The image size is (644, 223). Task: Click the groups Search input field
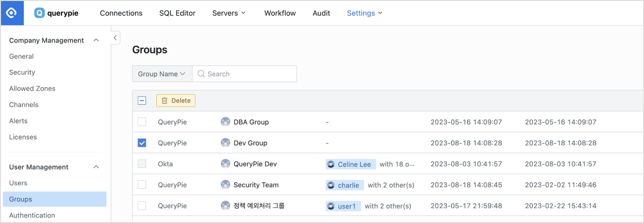coord(245,74)
